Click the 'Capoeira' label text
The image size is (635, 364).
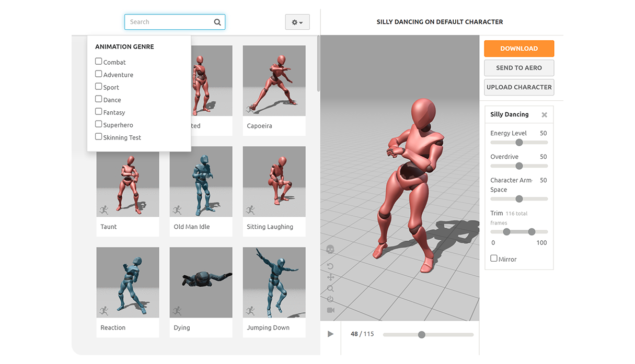[x=259, y=126]
